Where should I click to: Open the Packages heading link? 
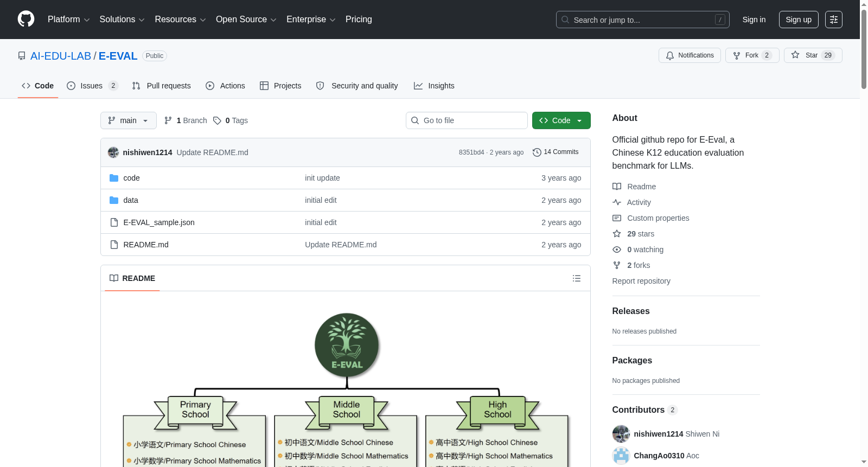coord(632,361)
